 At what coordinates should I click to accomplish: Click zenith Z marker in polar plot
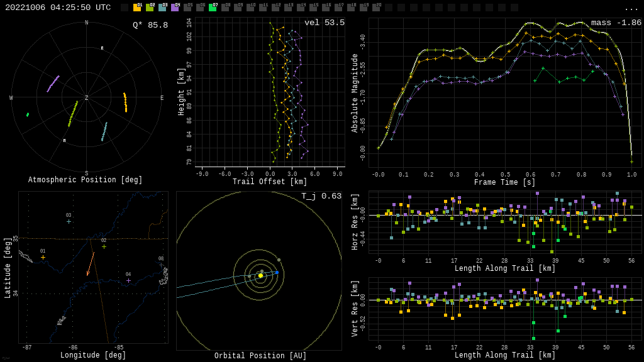click(87, 98)
